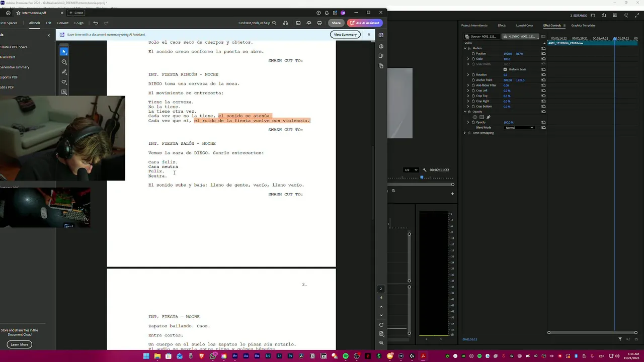Expand the Anti-flicker Filter property

468,85
